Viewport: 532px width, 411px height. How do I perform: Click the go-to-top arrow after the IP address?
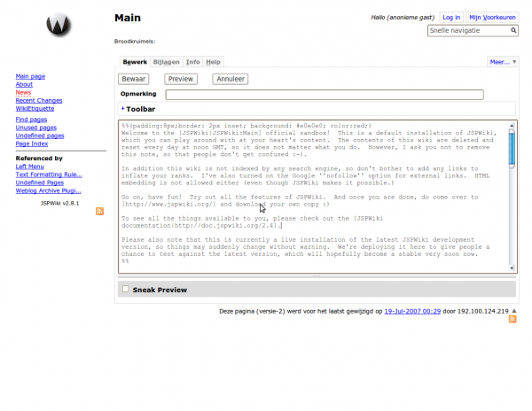pos(514,311)
